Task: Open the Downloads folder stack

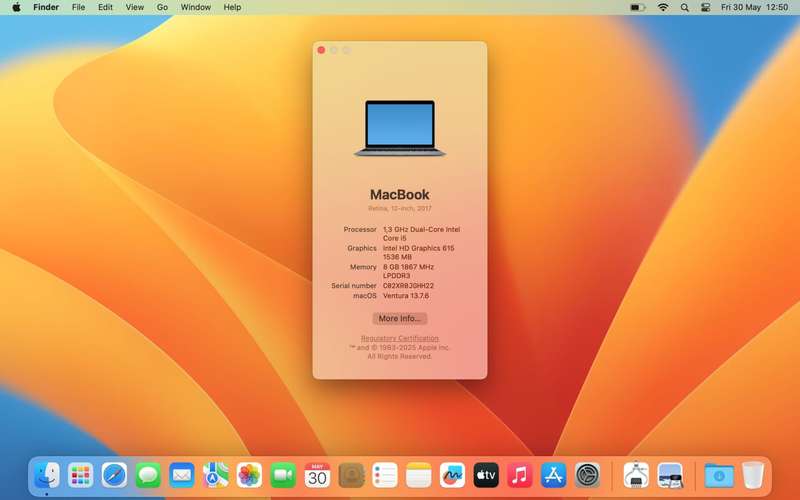Action: (x=719, y=476)
